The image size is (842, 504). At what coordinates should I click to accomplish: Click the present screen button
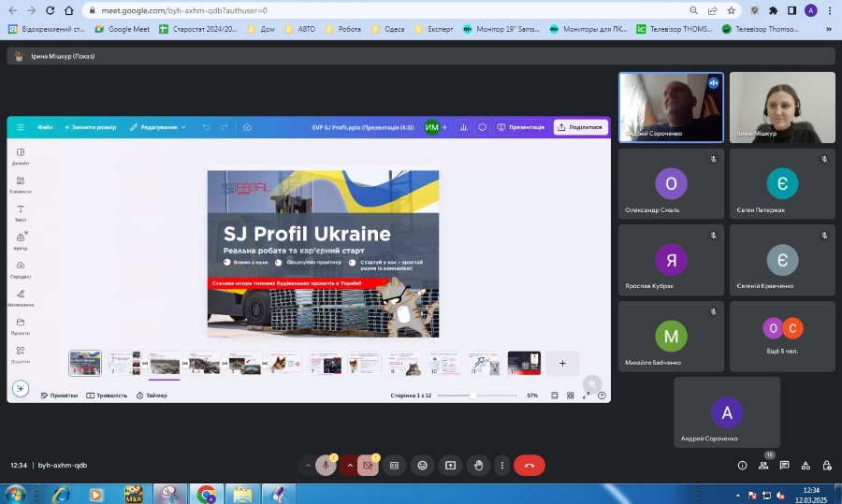pos(451,465)
